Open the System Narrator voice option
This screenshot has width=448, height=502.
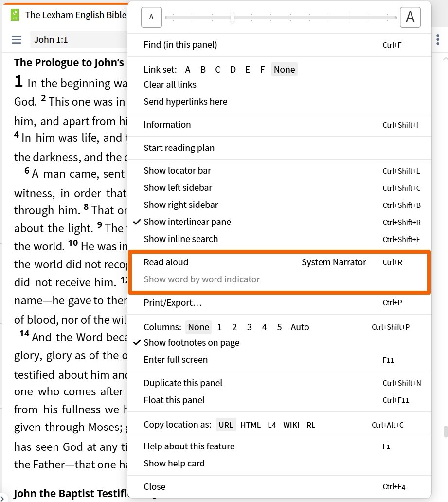click(x=334, y=262)
